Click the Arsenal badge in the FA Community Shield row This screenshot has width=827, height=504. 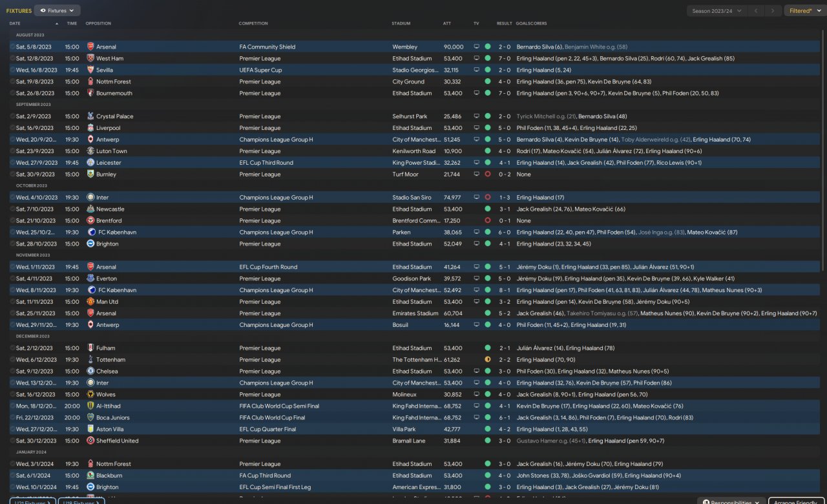pyautogui.click(x=90, y=47)
